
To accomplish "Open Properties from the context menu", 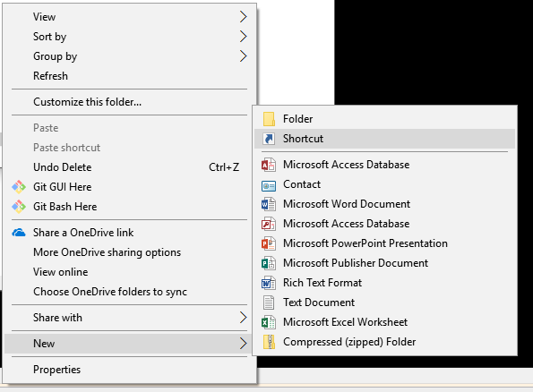I will (x=130, y=370).
